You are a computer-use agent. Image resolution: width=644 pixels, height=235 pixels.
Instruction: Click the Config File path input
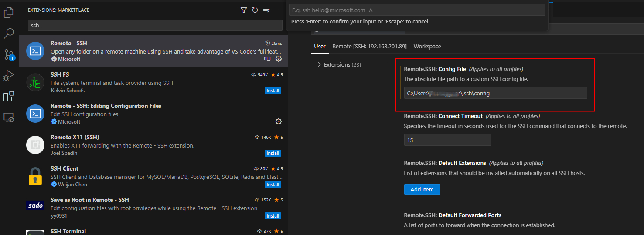[x=496, y=93]
